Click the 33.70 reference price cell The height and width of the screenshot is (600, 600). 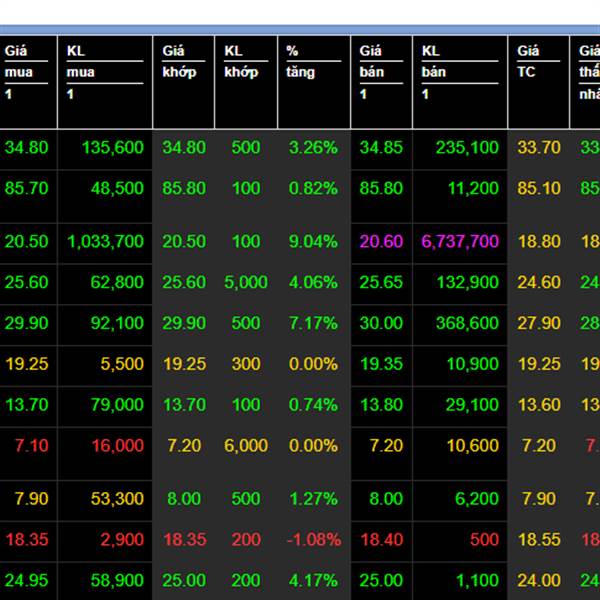point(539,147)
